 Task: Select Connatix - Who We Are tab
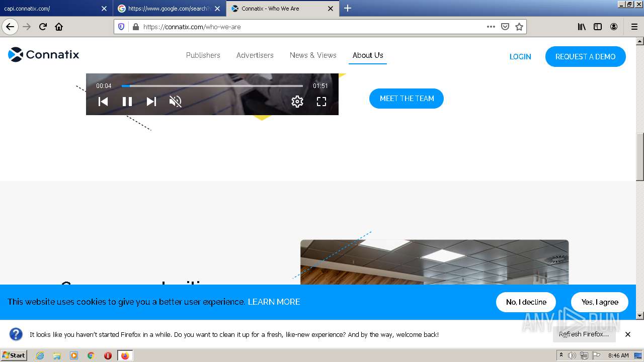[283, 9]
